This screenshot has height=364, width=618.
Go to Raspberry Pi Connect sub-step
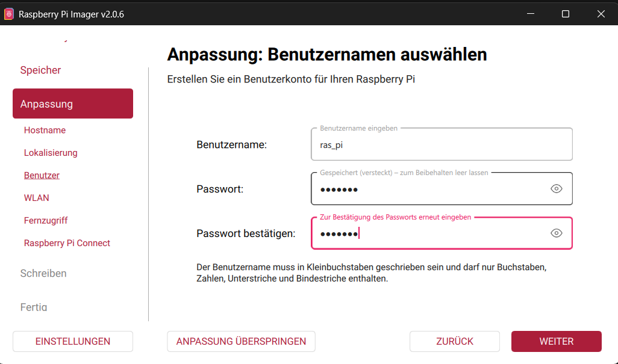(67, 243)
